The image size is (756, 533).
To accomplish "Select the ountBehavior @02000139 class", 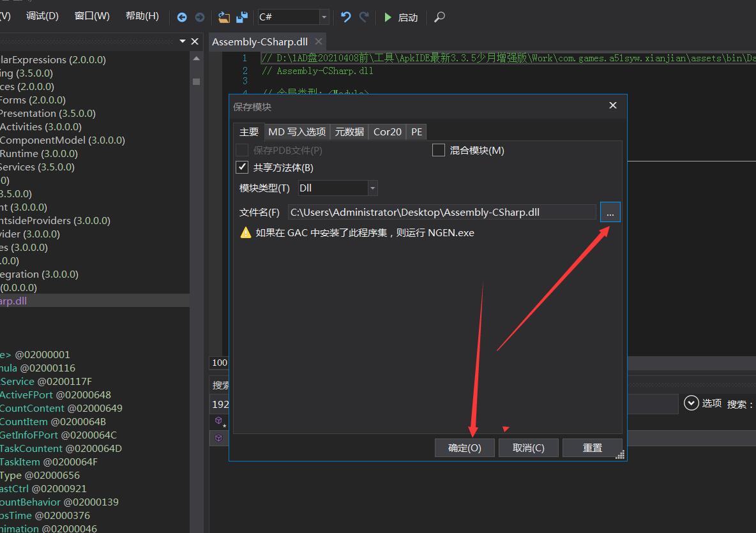I will tap(59, 502).
